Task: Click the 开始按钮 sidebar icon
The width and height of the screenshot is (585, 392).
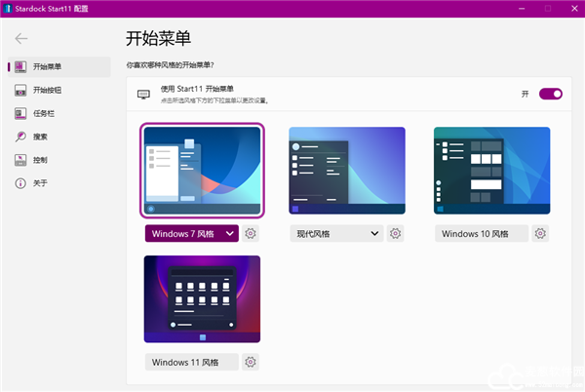Action: point(20,90)
